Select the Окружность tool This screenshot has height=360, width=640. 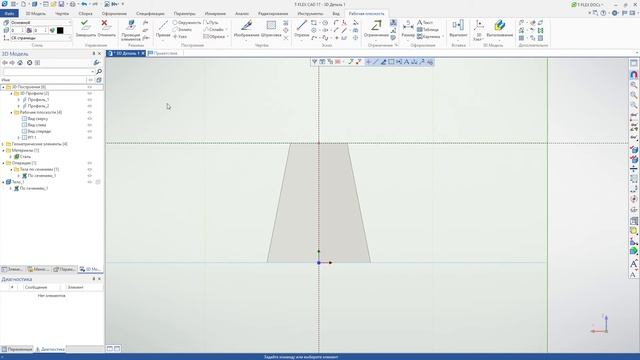(x=187, y=22)
